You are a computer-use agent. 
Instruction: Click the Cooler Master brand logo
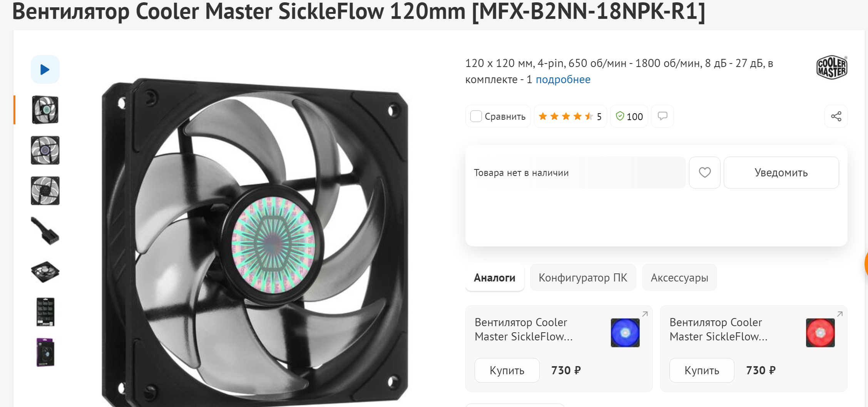(831, 67)
